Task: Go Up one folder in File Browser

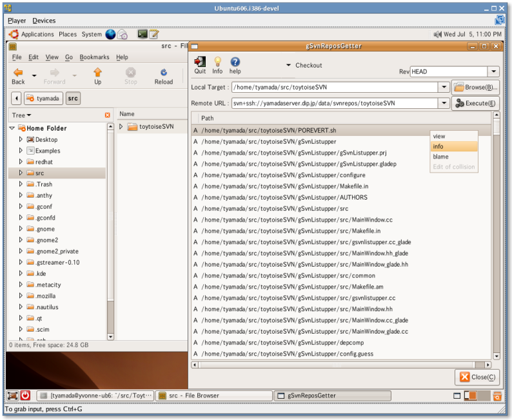Action: click(97, 72)
